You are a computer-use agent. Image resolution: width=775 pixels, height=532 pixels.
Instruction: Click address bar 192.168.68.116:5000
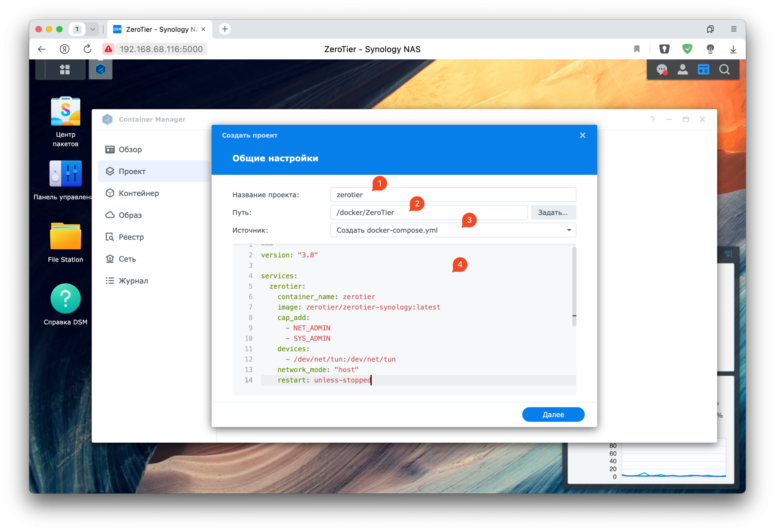pyautogui.click(x=162, y=49)
